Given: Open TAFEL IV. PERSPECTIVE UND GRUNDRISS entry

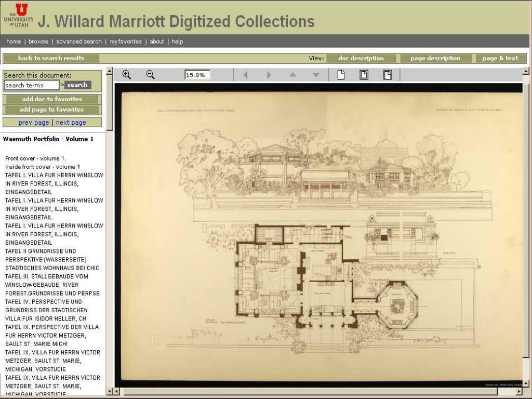Looking at the screenshot, I should pyautogui.click(x=46, y=310).
